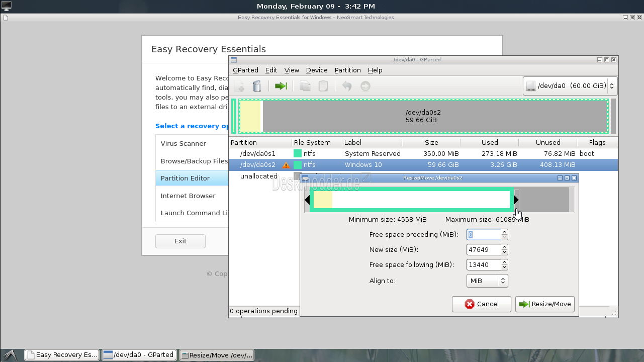Select Internet Browser recovery option
644x362 pixels.
click(x=193, y=196)
